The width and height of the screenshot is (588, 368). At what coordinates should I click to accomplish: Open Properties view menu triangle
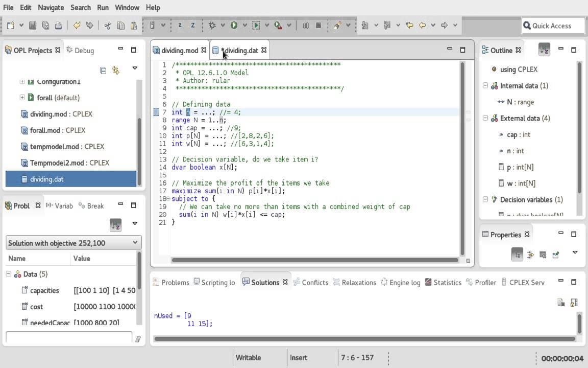pos(575,252)
